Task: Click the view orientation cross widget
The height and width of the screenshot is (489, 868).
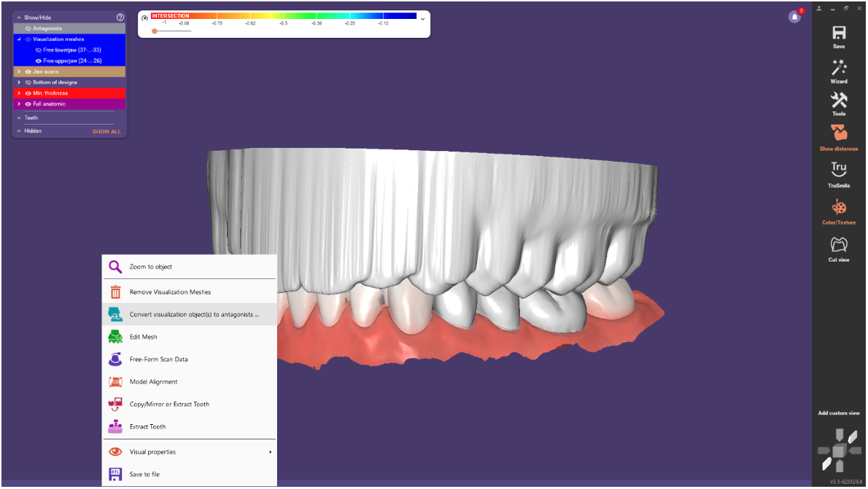Action: 839,450
